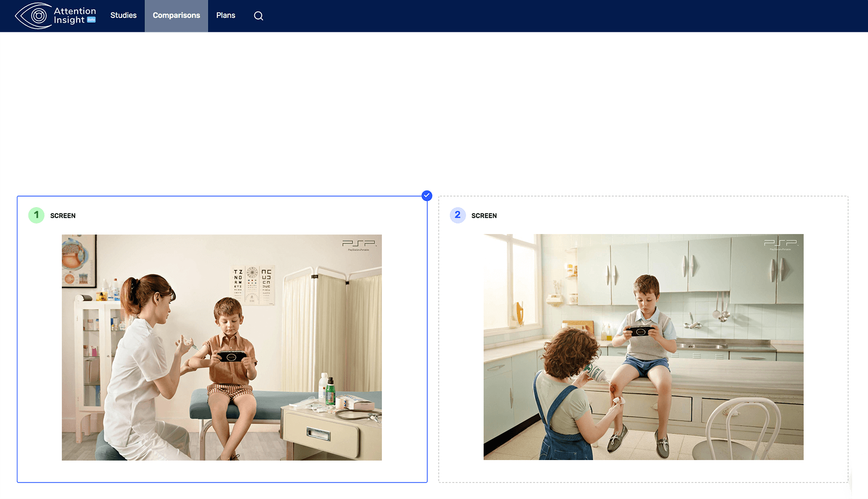
Task: Click the Beta badge beside Insight
Action: pos(91,20)
